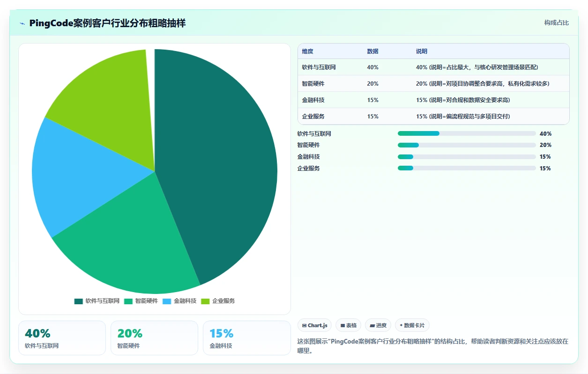This screenshot has width=588, height=374.
Task: Select table cell 金融科技
Action: [x=313, y=100]
